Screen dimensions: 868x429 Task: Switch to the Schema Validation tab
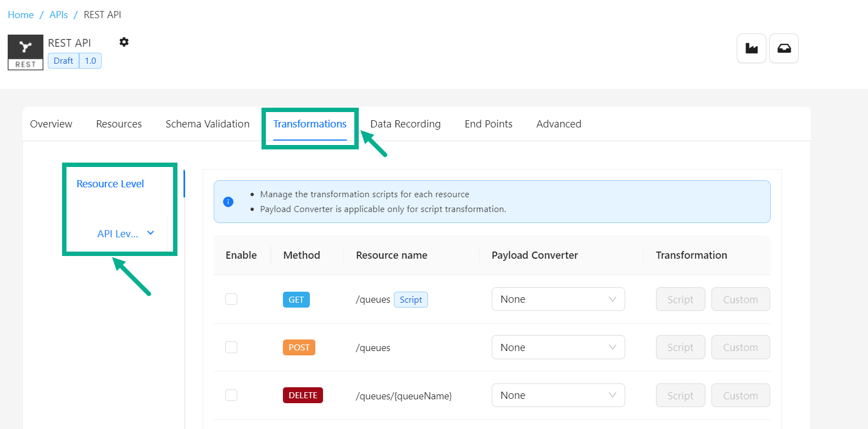[x=207, y=124]
